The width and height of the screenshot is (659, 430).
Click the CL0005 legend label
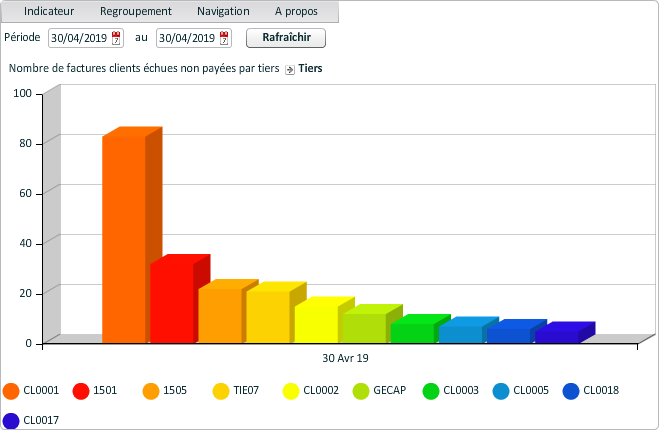pos(531,390)
